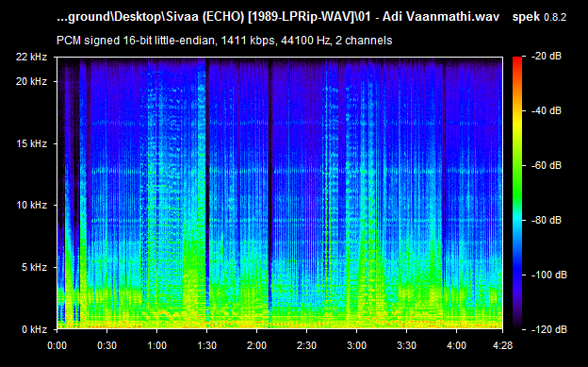The image size is (588, 367).
Task: Click the spek 0.8.2 version label
Action: pos(539,17)
